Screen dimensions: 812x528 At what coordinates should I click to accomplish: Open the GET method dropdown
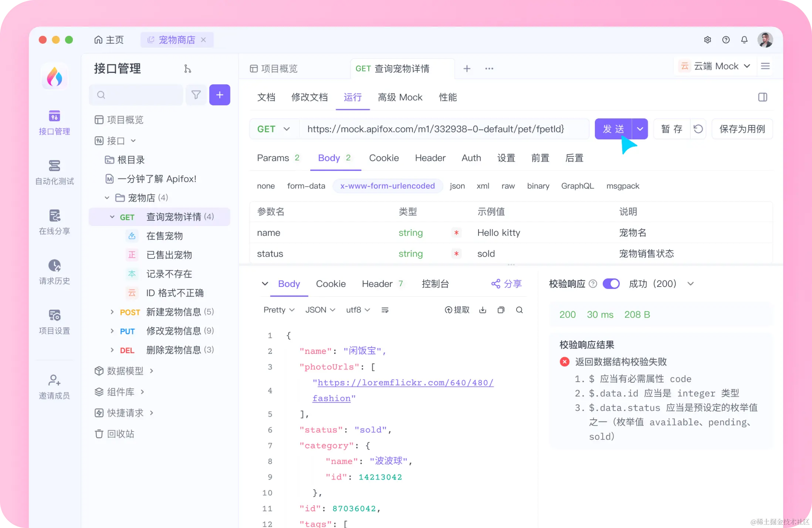coord(274,129)
